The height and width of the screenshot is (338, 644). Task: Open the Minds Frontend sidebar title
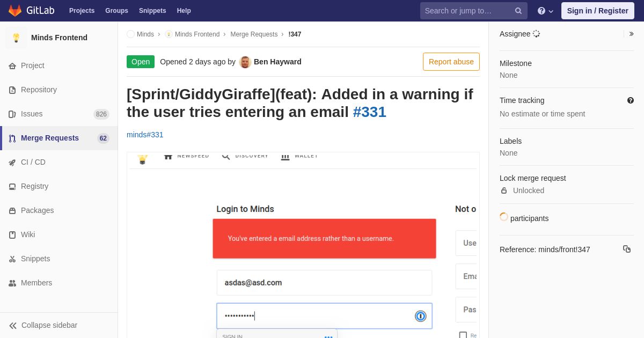click(59, 38)
